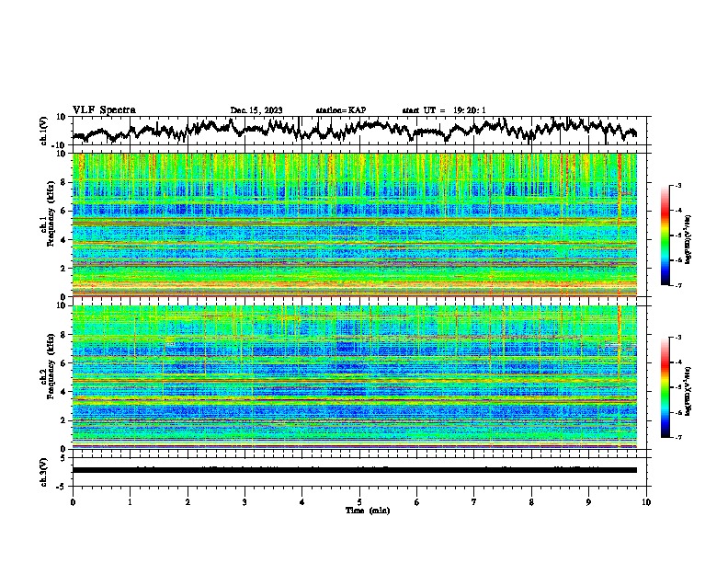The image size is (728, 563).
Task: Click the "7" minute time tick label
Action: point(474,502)
